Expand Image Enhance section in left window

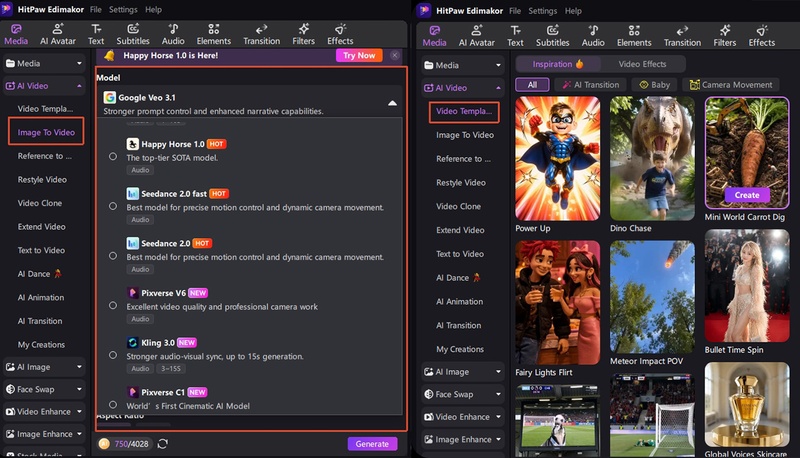79,434
